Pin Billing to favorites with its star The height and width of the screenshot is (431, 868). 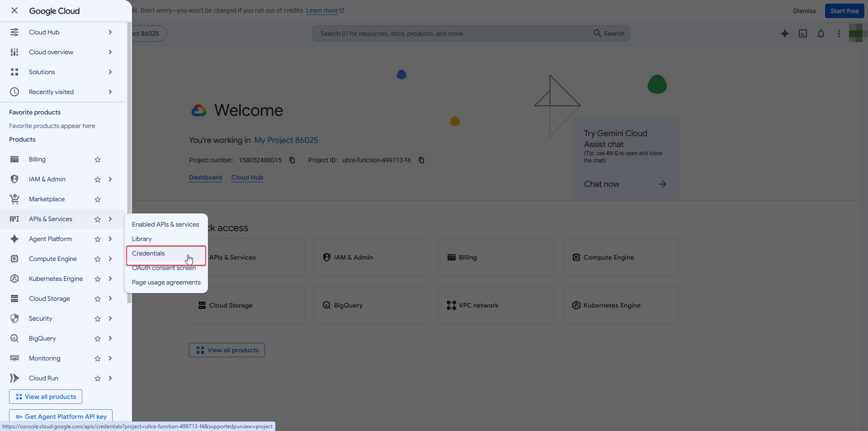(98, 159)
